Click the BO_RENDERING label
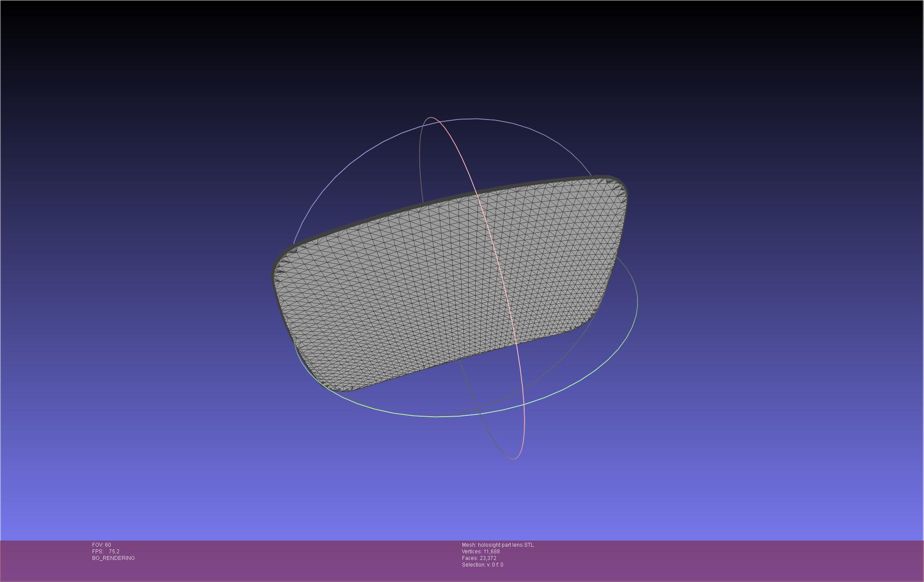 point(113,558)
